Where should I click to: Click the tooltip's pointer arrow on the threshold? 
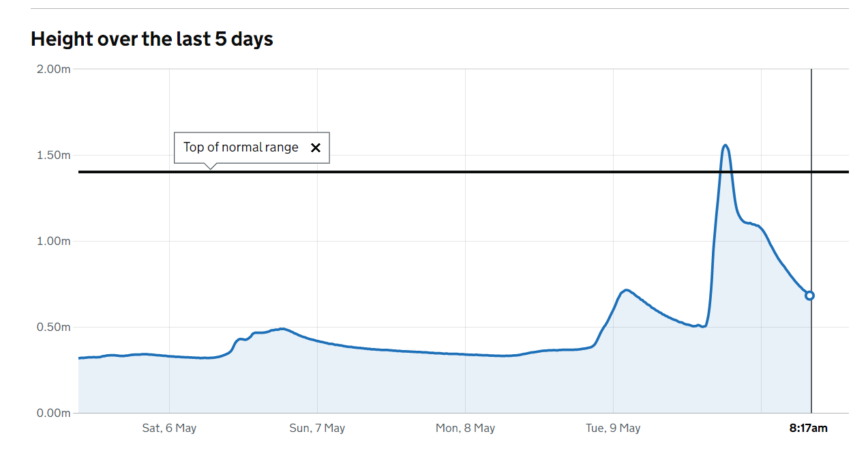point(211,166)
